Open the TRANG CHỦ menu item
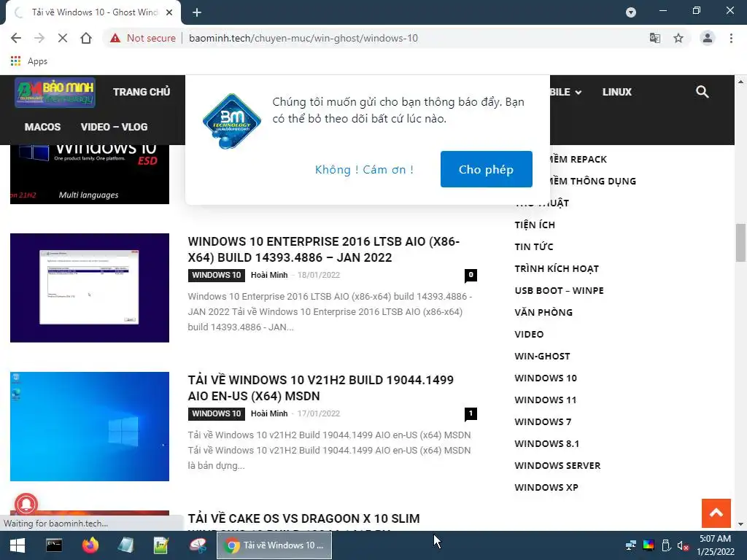The height and width of the screenshot is (560, 747). tap(142, 92)
